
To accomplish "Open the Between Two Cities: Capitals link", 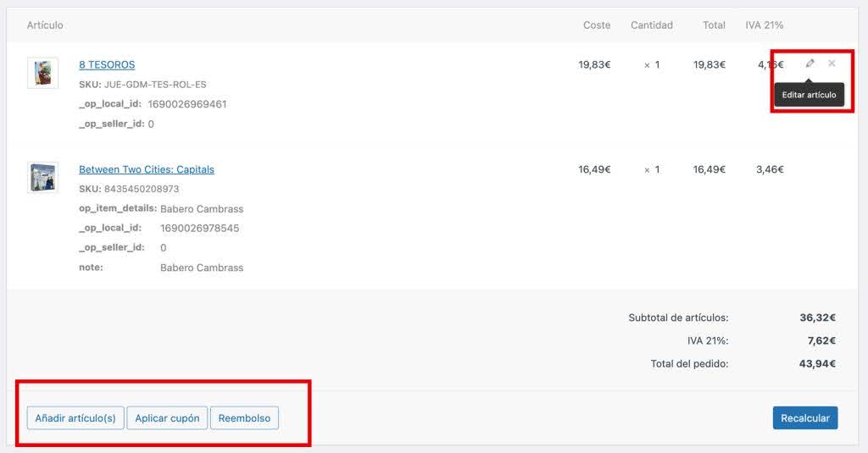I will (x=147, y=169).
